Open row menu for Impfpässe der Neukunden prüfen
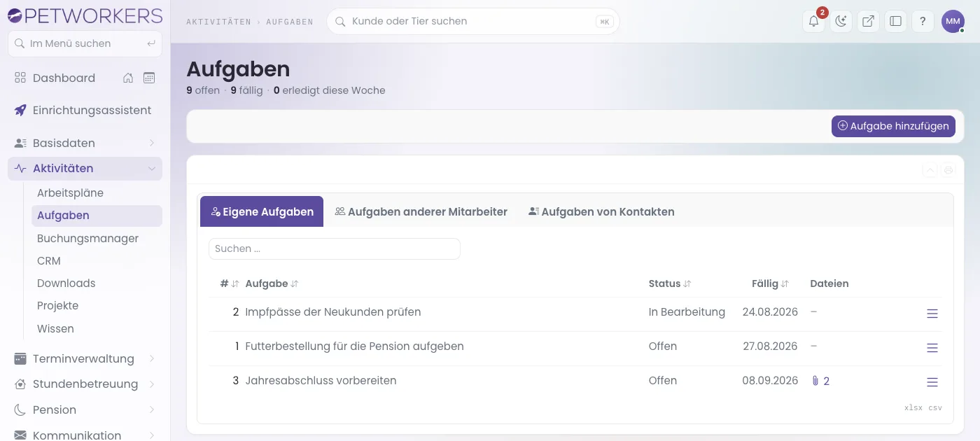 coord(932,314)
